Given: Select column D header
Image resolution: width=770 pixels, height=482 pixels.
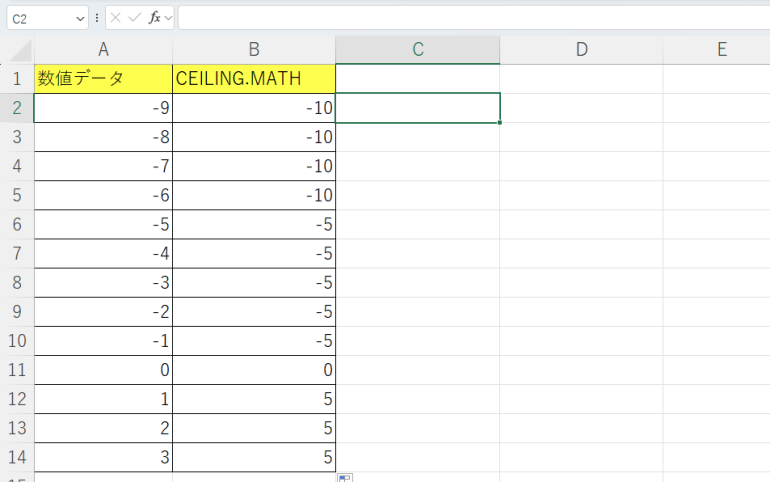Looking at the screenshot, I should tap(581, 50).
